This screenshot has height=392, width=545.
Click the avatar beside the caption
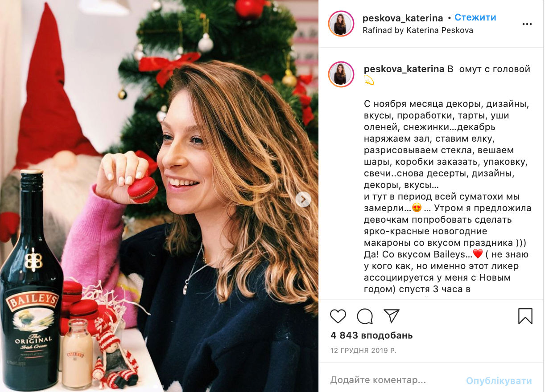click(x=341, y=74)
